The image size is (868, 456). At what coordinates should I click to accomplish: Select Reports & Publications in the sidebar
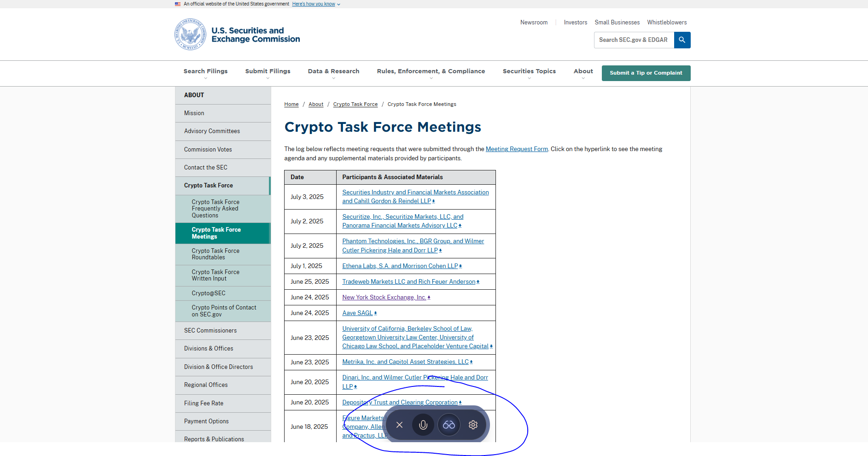tap(223, 438)
